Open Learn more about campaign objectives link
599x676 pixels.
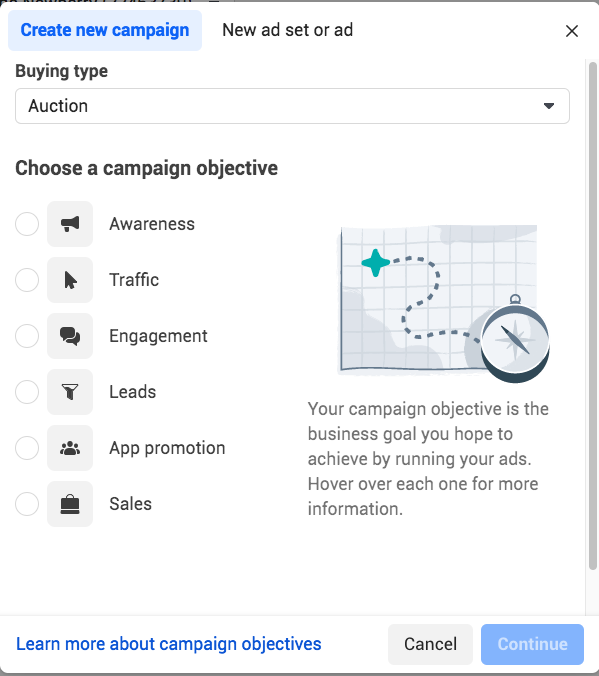coord(169,644)
